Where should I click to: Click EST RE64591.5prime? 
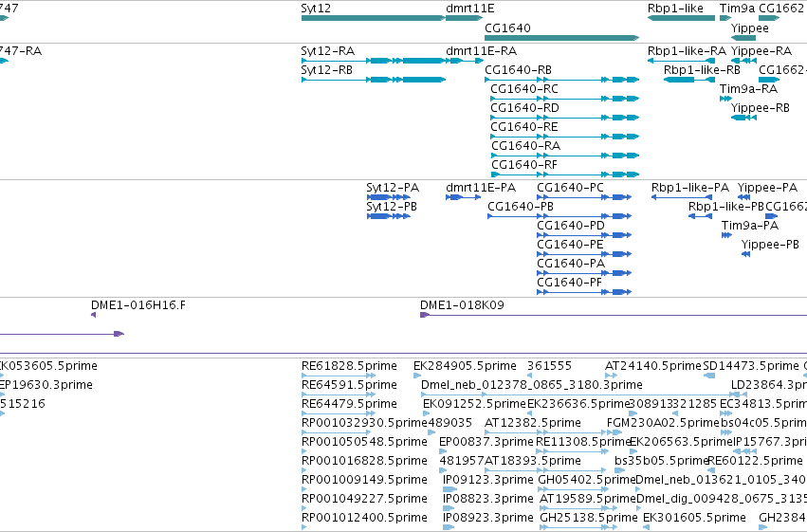[x=339, y=395]
